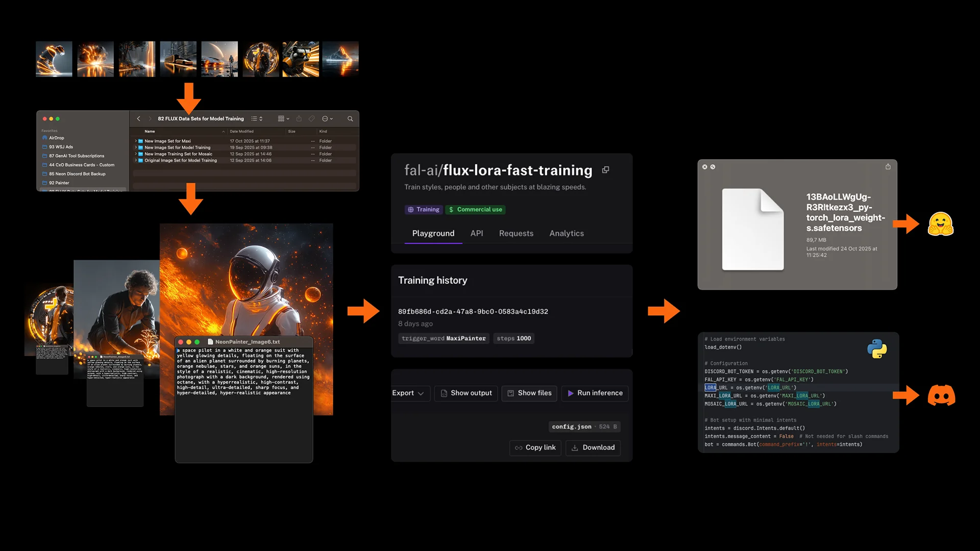Switch to the Playground tab
The width and height of the screenshot is (980, 551).
pyautogui.click(x=433, y=234)
